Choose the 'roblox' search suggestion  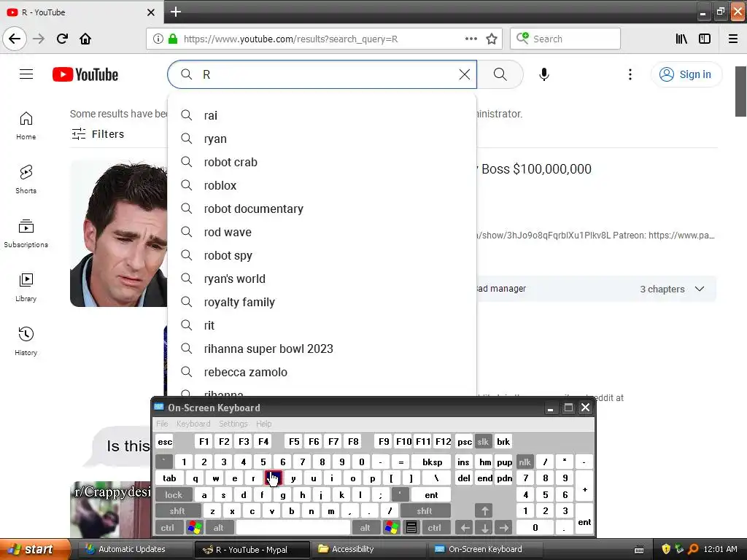322,185
